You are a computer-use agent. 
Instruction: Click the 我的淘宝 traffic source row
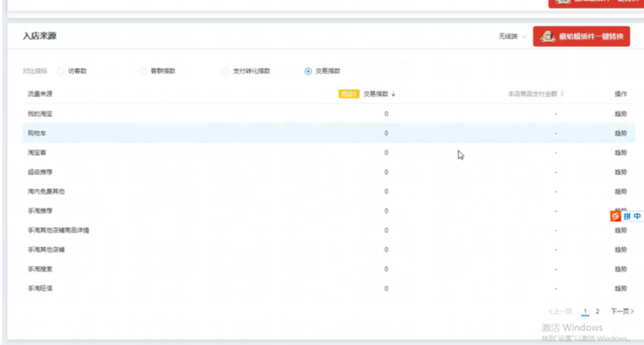(x=328, y=114)
